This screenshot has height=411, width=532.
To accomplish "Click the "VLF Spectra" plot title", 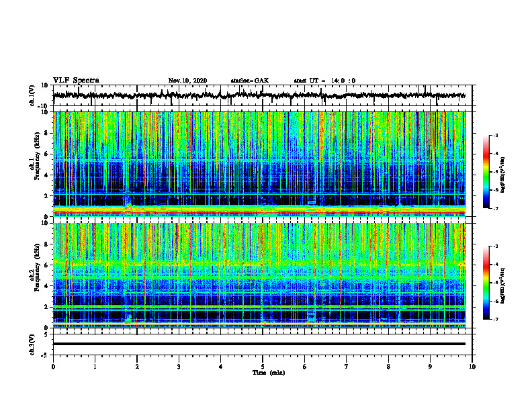I will click(x=76, y=81).
